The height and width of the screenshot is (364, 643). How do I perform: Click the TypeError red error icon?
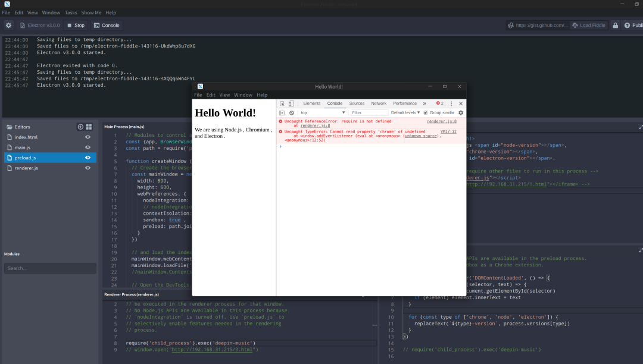click(280, 131)
